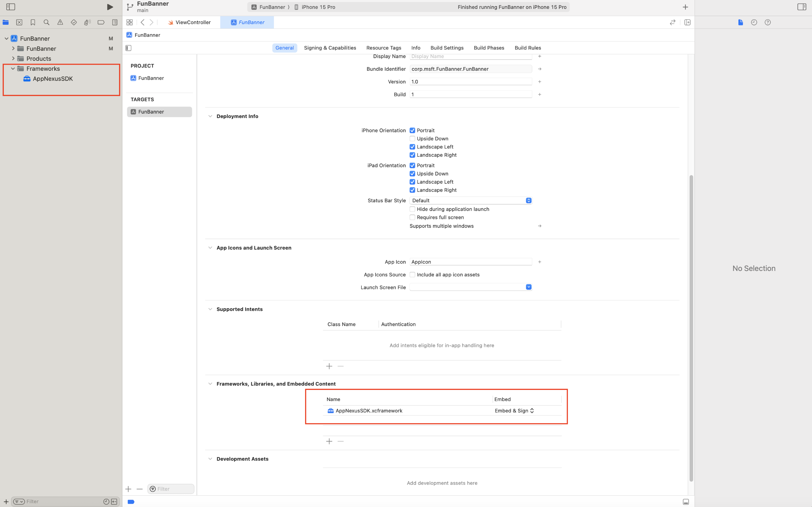Add an editor split on the right
The height and width of the screenshot is (507, 812).
(687, 22)
